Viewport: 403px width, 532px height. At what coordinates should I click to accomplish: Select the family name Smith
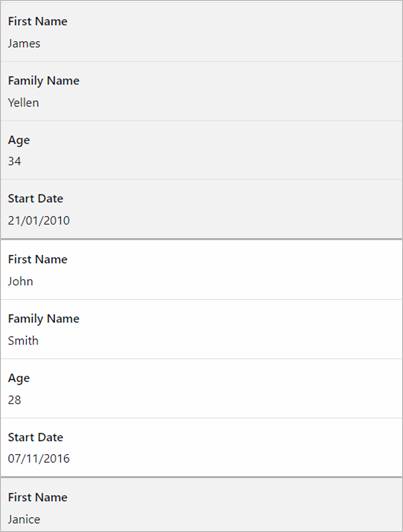[23, 340]
